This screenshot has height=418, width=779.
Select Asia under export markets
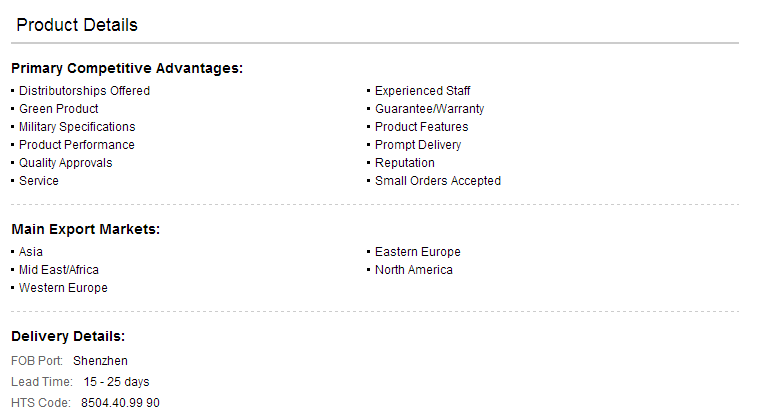click(31, 252)
